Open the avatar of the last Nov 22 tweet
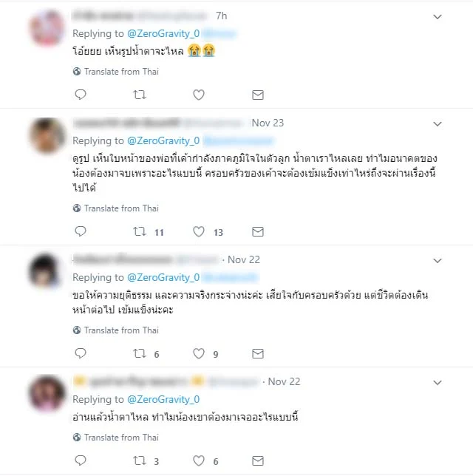473x476 pixels. [x=47, y=393]
